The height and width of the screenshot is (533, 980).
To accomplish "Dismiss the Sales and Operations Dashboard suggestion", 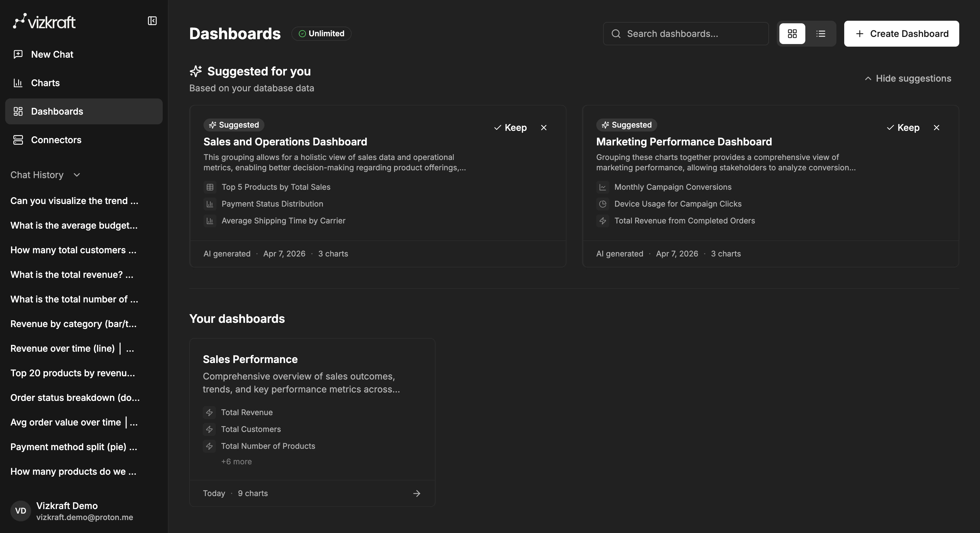I will coord(543,127).
